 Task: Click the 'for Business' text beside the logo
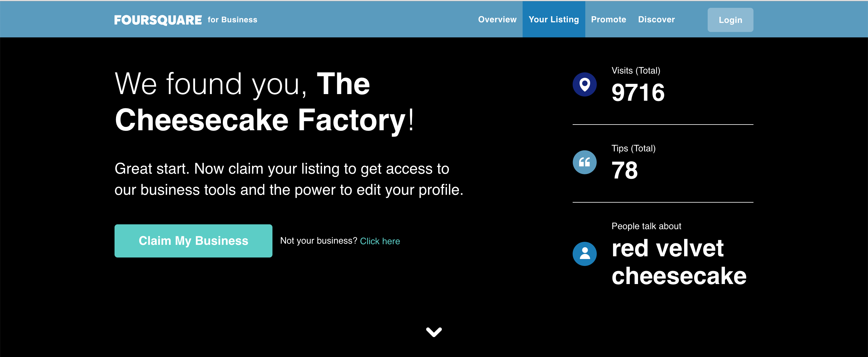point(232,20)
